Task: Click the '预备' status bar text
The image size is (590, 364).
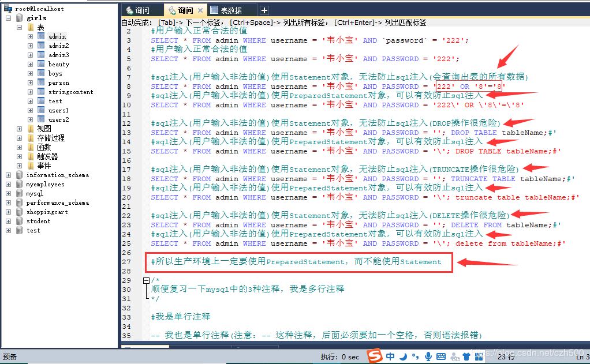Action: [10, 357]
